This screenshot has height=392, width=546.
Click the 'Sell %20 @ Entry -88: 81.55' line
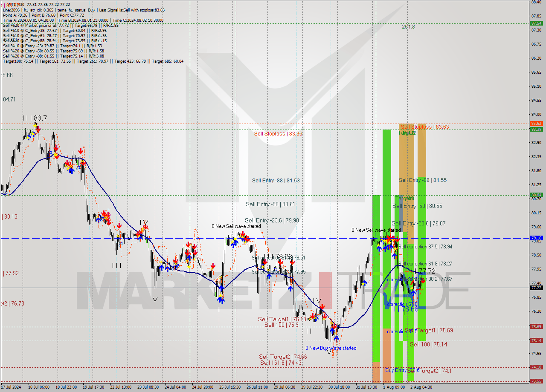pyautogui.click(x=53, y=56)
